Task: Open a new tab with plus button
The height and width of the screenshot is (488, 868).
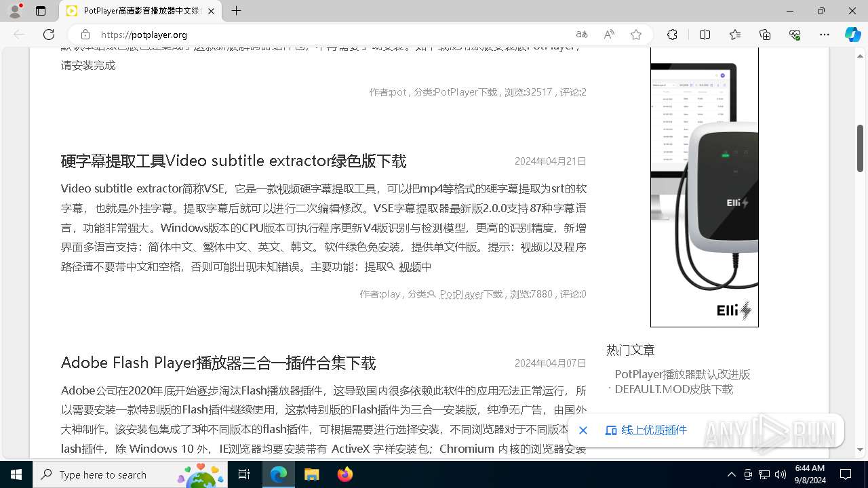Action: (236, 11)
